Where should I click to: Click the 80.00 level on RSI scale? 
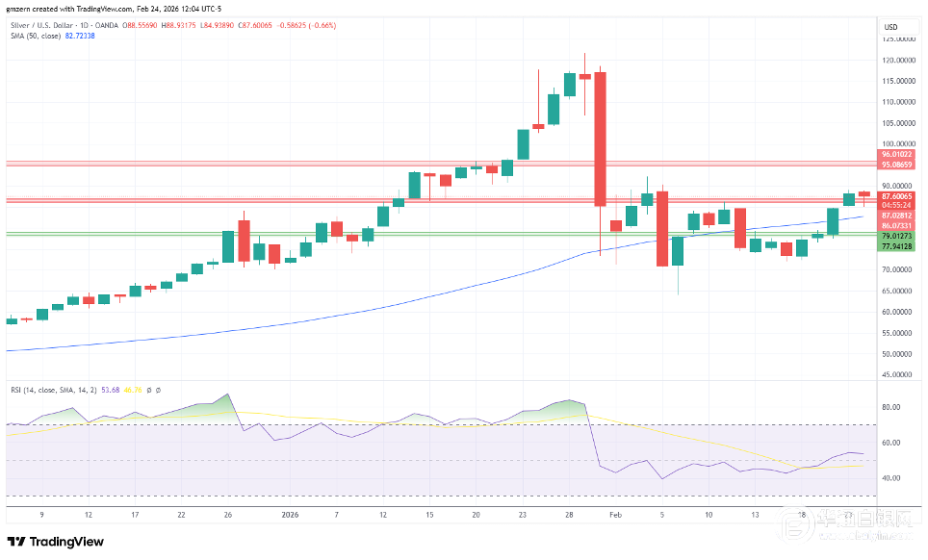tap(891, 407)
